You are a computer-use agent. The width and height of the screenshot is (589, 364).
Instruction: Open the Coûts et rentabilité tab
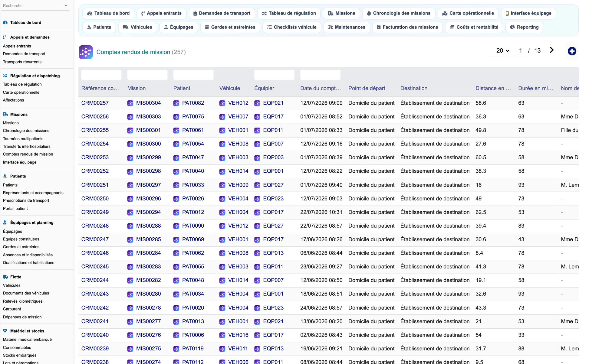[x=474, y=27]
